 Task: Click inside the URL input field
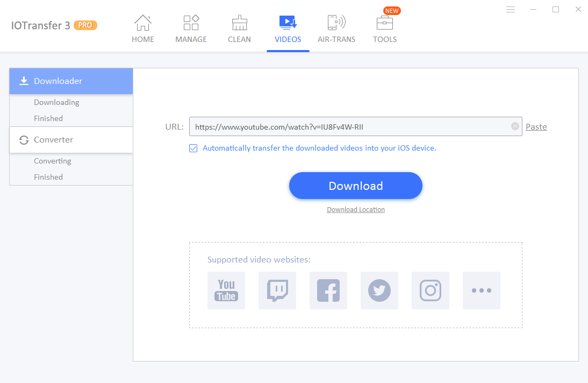pos(349,126)
